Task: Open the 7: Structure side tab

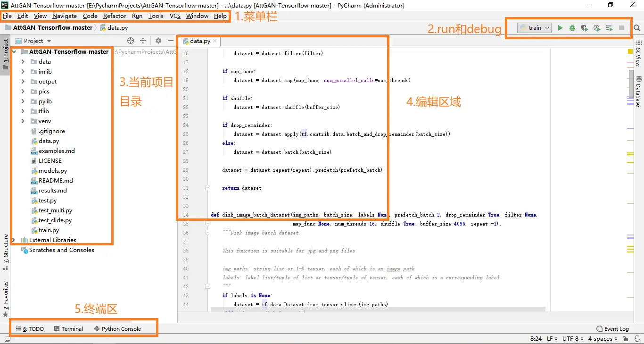Action: [6, 252]
